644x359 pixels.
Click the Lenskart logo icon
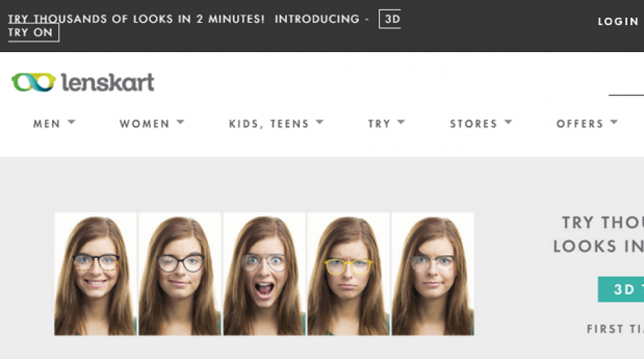coord(34,82)
